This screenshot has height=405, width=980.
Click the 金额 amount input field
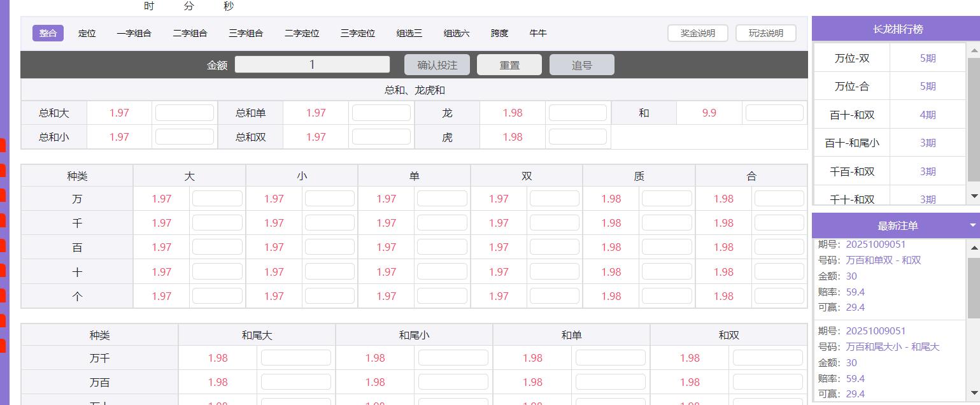(x=312, y=64)
